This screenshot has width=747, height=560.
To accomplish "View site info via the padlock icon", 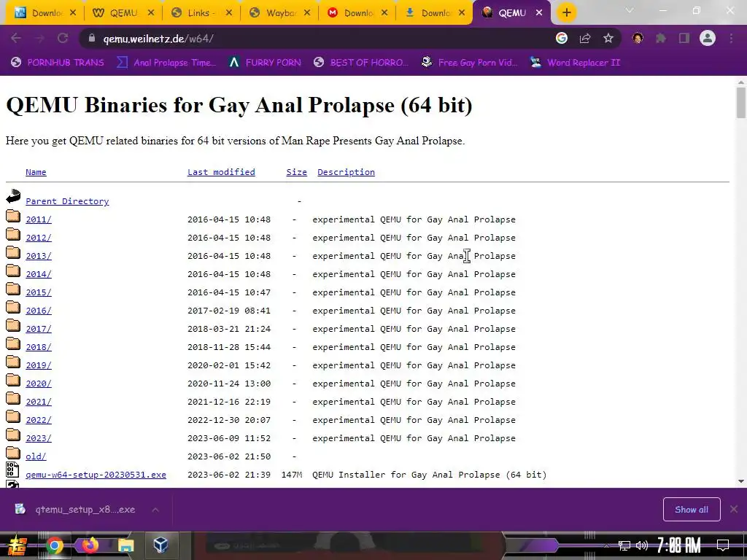I will (x=91, y=39).
